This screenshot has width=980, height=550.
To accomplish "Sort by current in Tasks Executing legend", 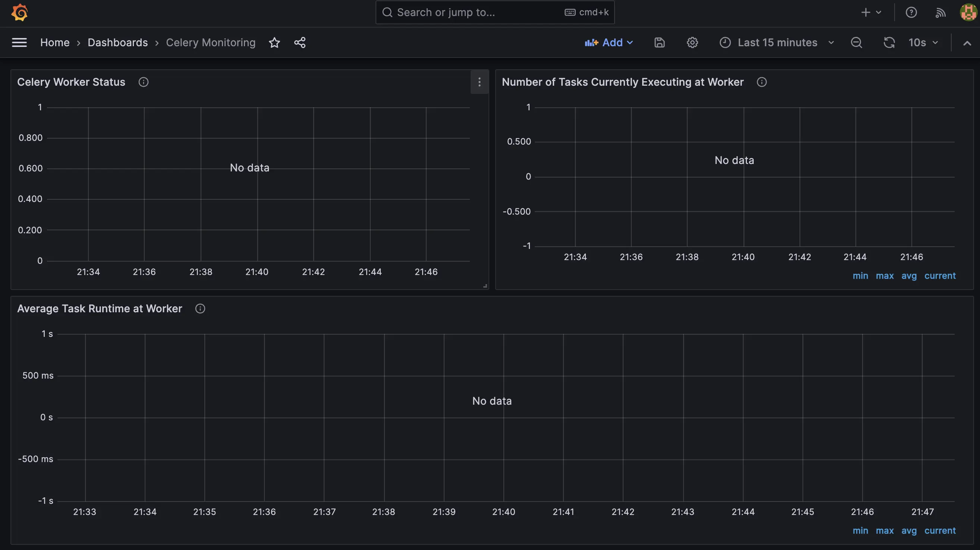I will 940,276.
